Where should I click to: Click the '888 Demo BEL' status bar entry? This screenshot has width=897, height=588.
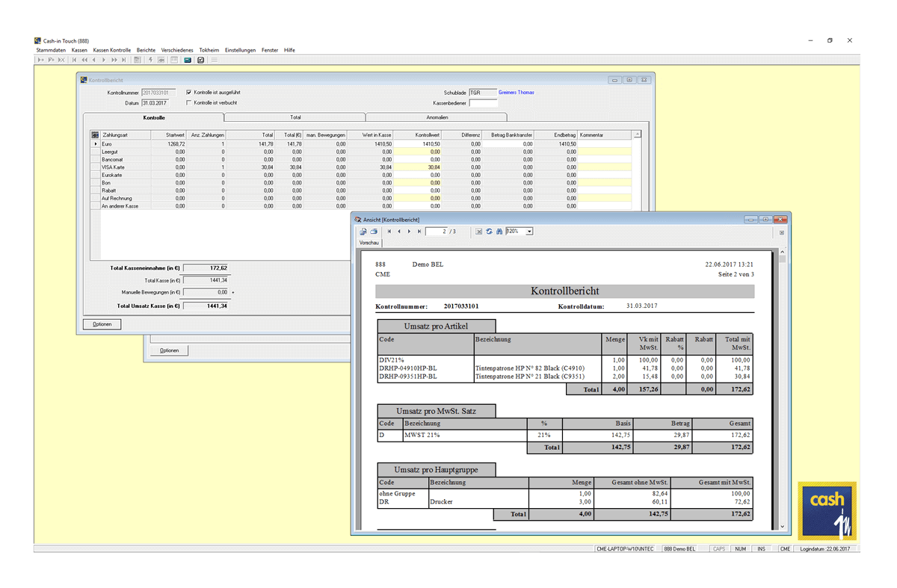(679, 549)
